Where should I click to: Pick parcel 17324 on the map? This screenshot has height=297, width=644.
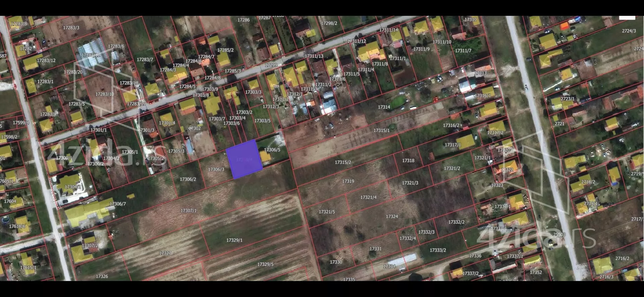tap(391, 217)
